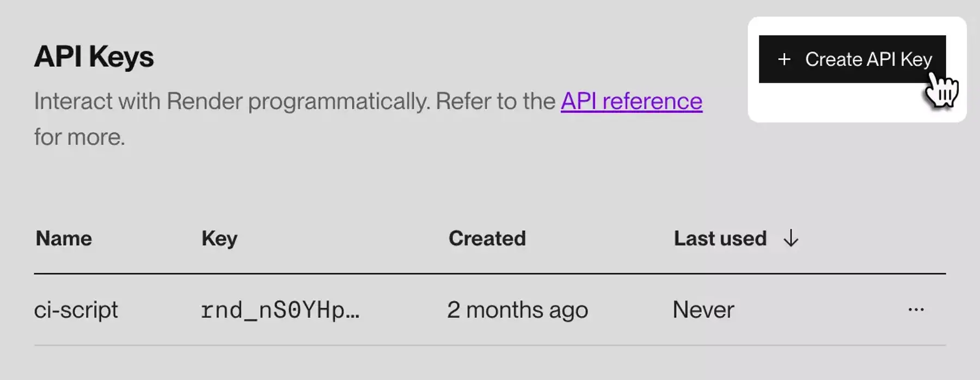Click the plus symbol inside the dark button
The height and width of the screenshot is (380, 980).
[x=784, y=59]
